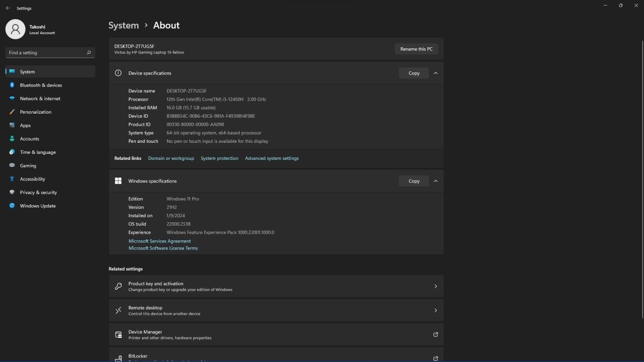Click the search magnifier icon
Image resolution: width=644 pixels, height=362 pixels.
(x=89, y=52)
